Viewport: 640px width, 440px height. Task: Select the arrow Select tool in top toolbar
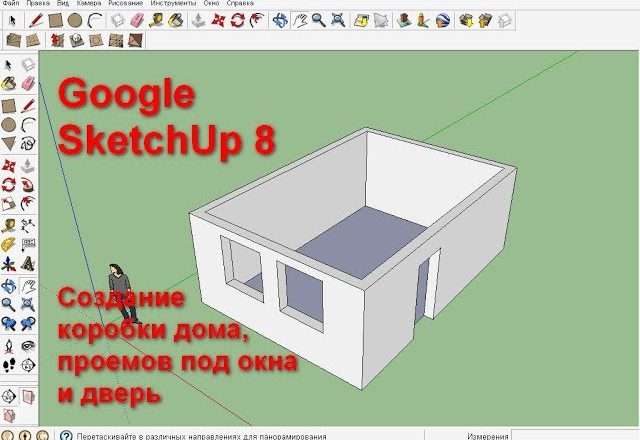12,20
